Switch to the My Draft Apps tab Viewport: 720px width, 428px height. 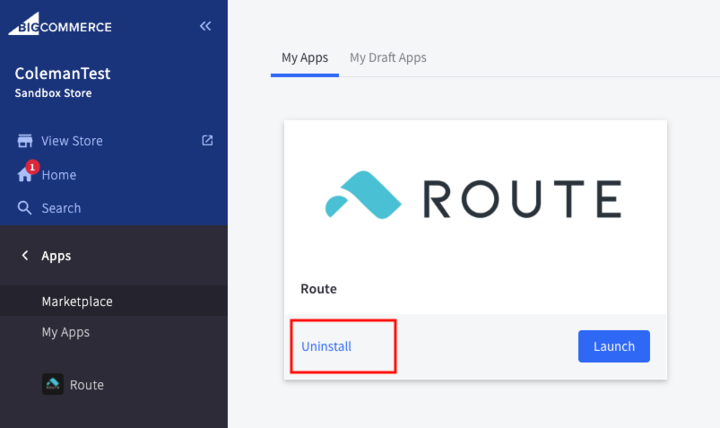pyautogui.click(x=388, y=58)
